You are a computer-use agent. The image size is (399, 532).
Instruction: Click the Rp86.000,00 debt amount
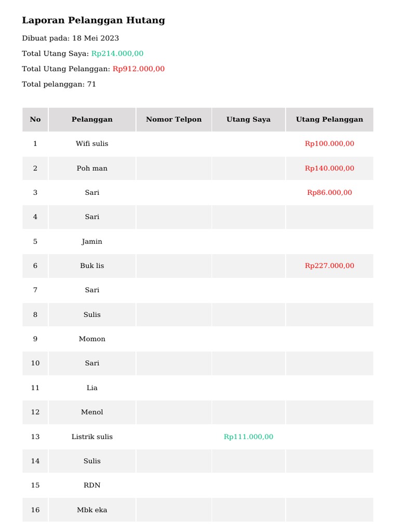click(329, 193)
